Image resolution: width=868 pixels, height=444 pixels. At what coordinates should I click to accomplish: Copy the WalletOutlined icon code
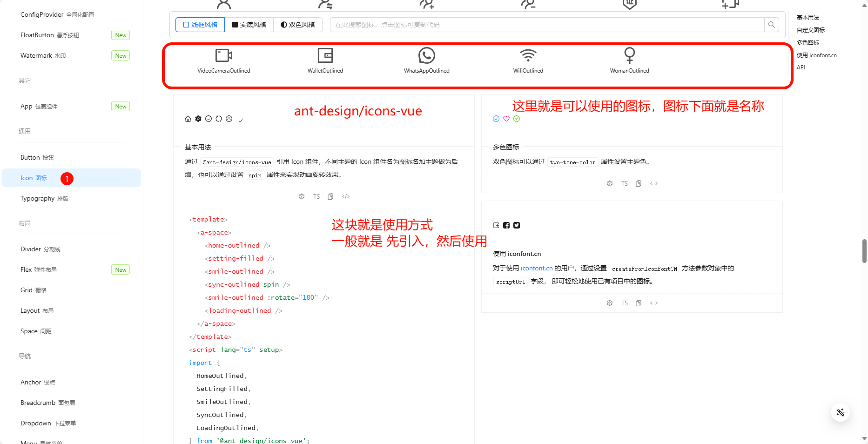tap(325, 61)
